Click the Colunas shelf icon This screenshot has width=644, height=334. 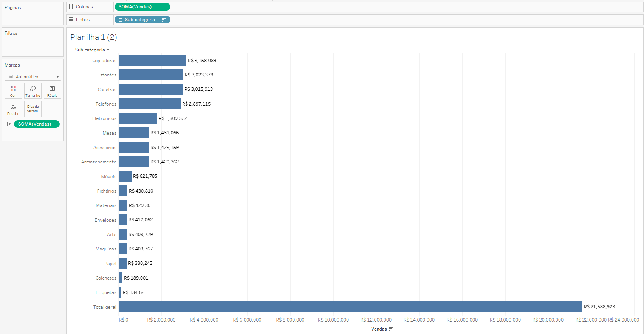pyautogui.click(x=71, y=7)
